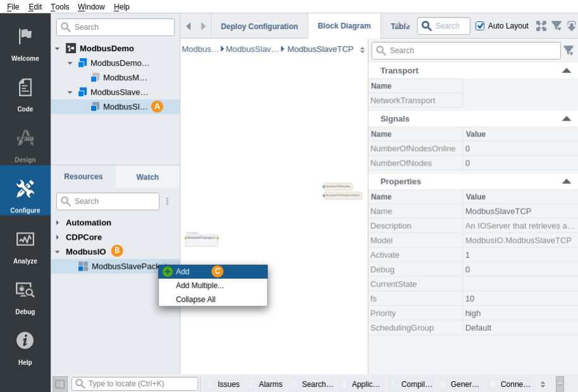Choose Add from the context menu
Screen dimensions: 578x392
[x=183, y=271]
